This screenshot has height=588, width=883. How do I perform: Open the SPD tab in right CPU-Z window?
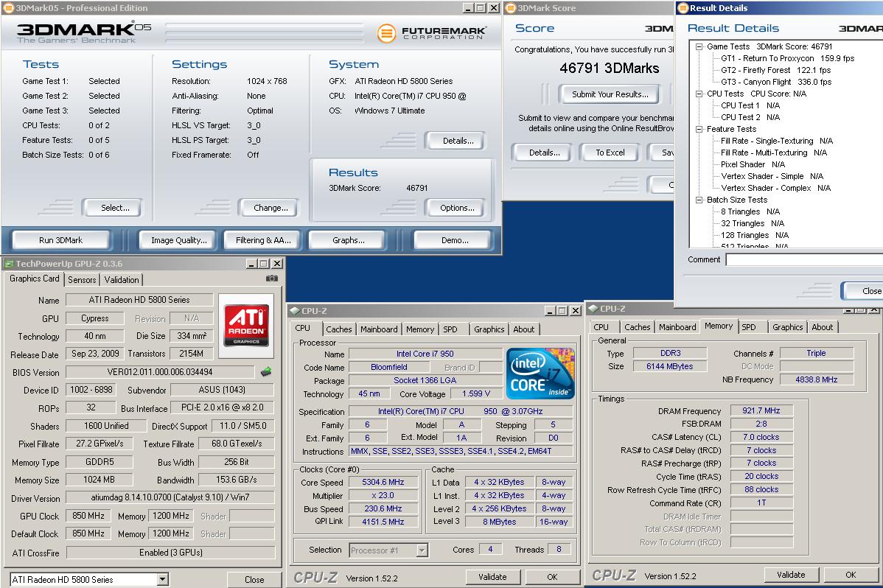748,326
